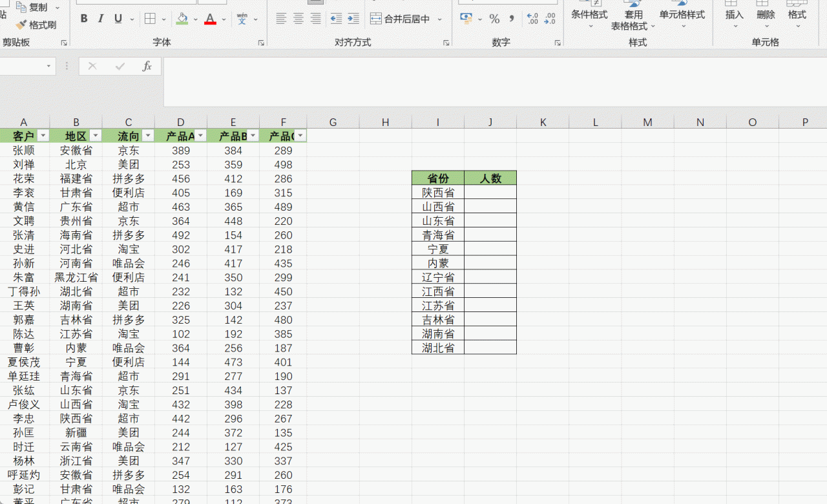Screen dimensions: 827x504
Task: Open copy options dropdown arrow
Action: pos(57,8)
